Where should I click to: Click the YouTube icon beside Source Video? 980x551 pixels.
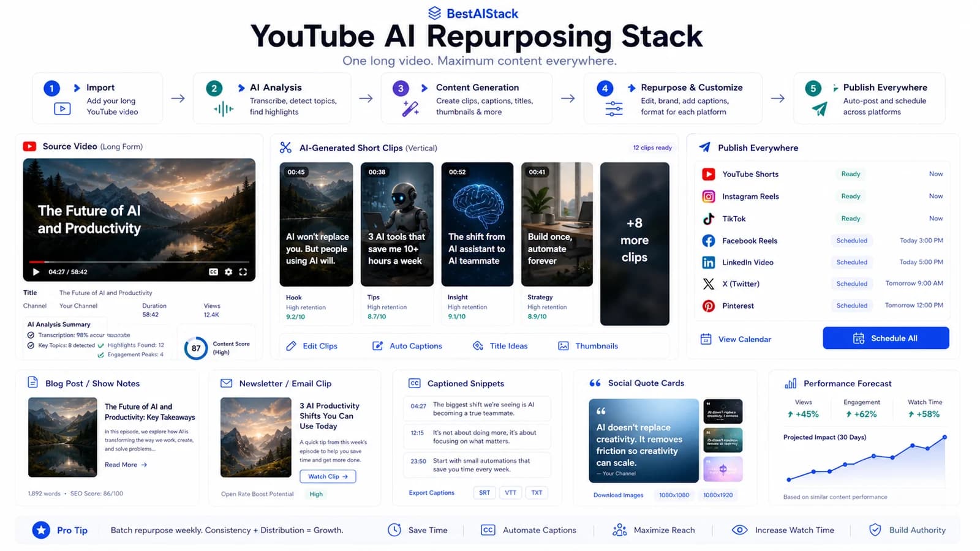click(x=29, y=146)
